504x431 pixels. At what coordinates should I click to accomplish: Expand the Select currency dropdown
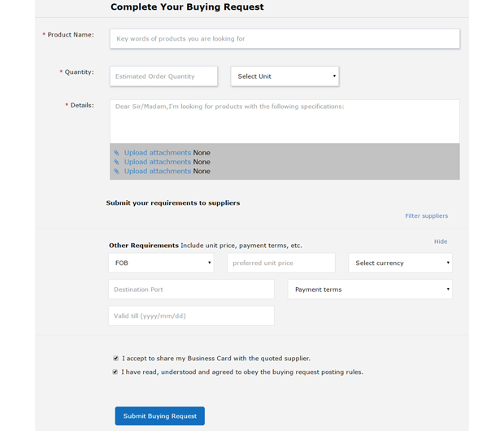[x=400, y=263]
